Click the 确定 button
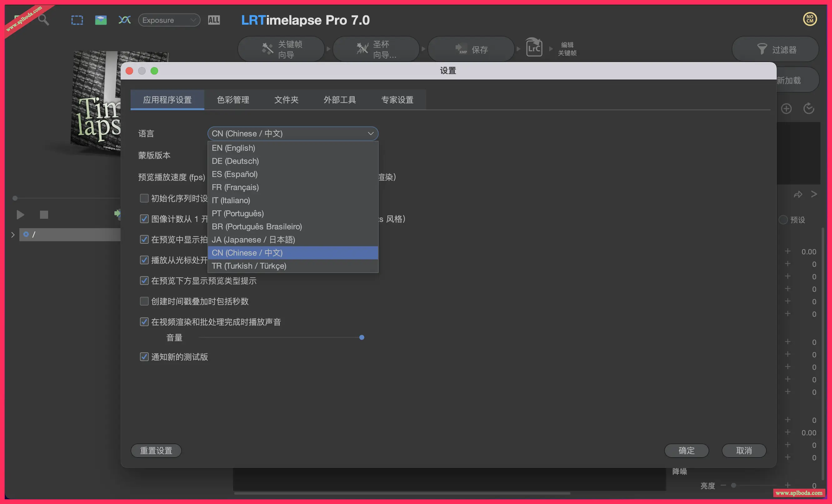This screenshot has height=504, width=832. click(686, 451)
